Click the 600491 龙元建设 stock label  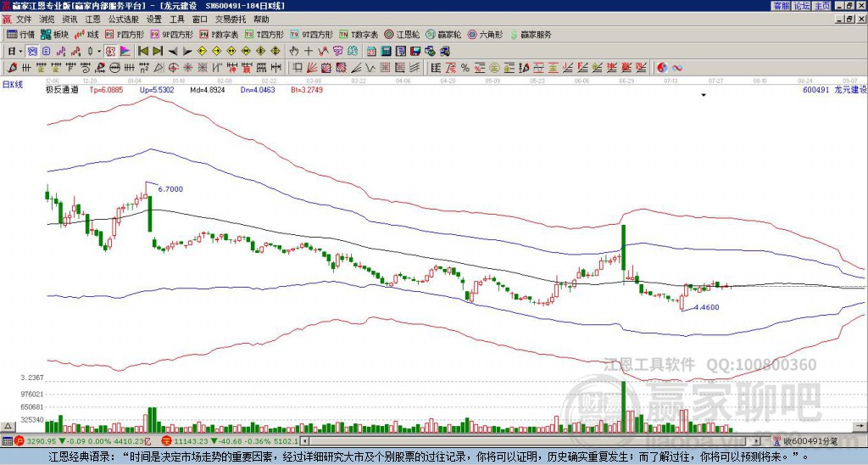834,89
